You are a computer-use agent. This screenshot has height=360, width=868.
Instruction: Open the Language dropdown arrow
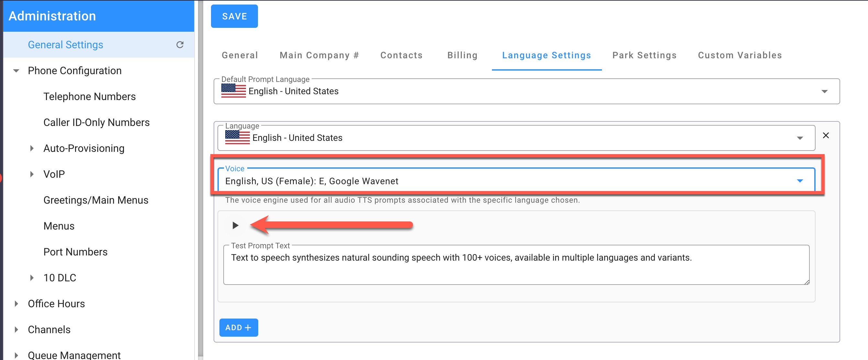pos(800,138)
